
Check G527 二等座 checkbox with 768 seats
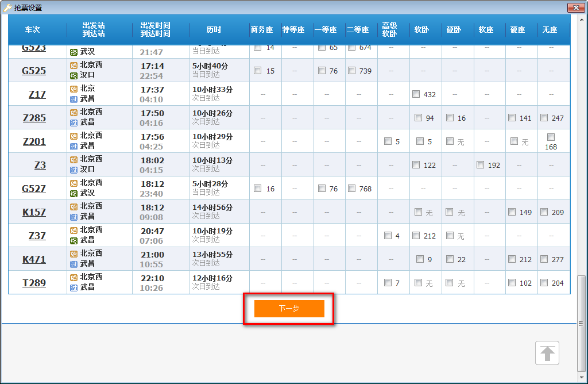coord(351,189)
